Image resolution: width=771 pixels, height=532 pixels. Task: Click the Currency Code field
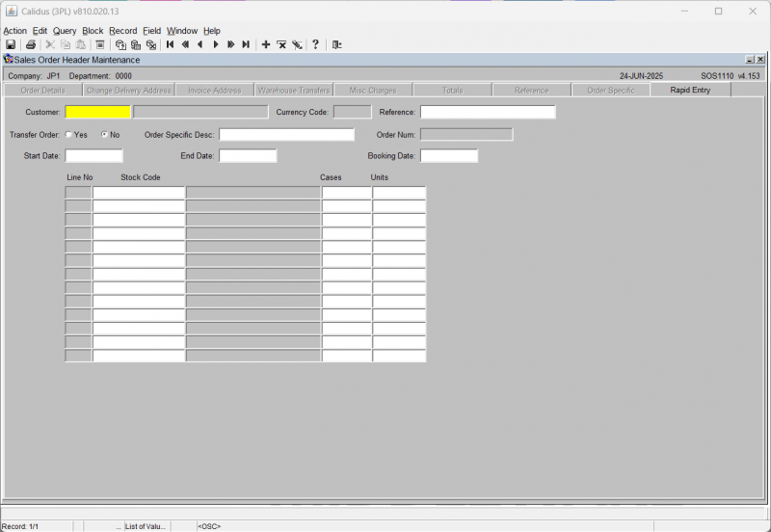(352, 112)
